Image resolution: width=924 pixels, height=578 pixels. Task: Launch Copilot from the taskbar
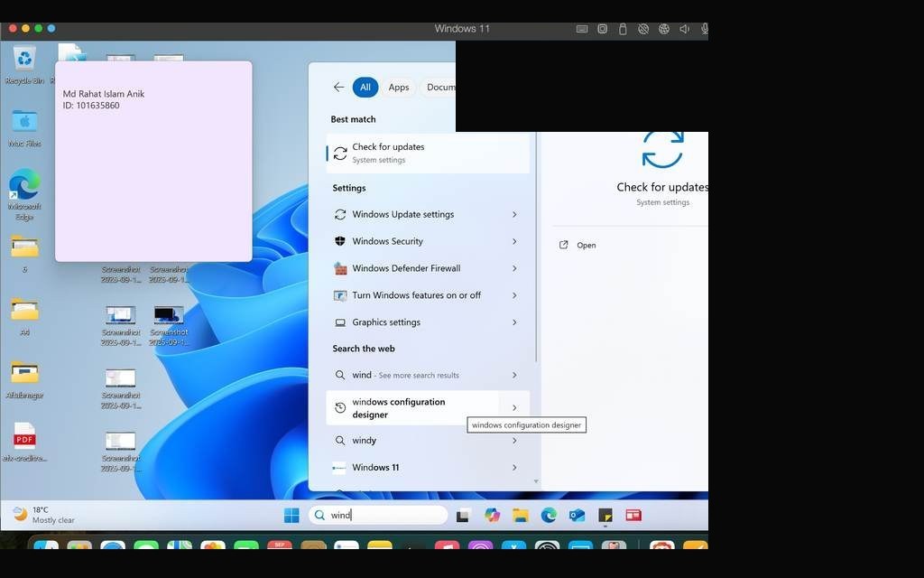492,516
